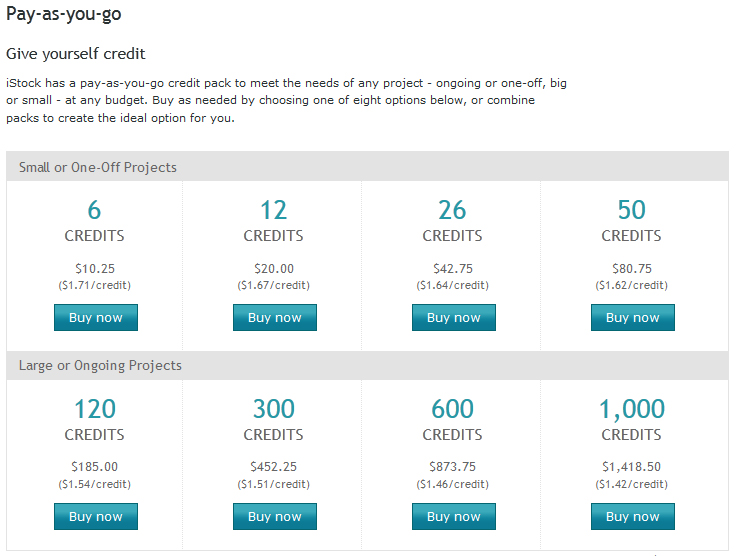The width and height of the screenshot is (737, 556).
Task: Buy the 300 credits pack for $452.25
Action: pyautogui.click(x=275, y=517)
